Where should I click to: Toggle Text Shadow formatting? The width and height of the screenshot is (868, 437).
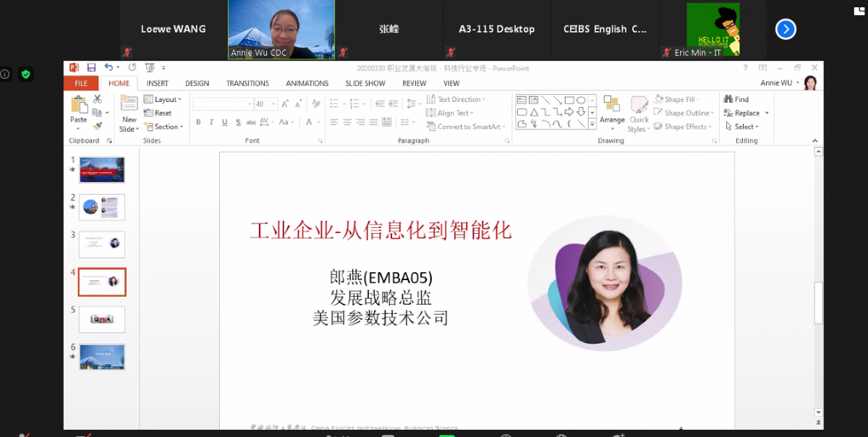coord(238,122)
